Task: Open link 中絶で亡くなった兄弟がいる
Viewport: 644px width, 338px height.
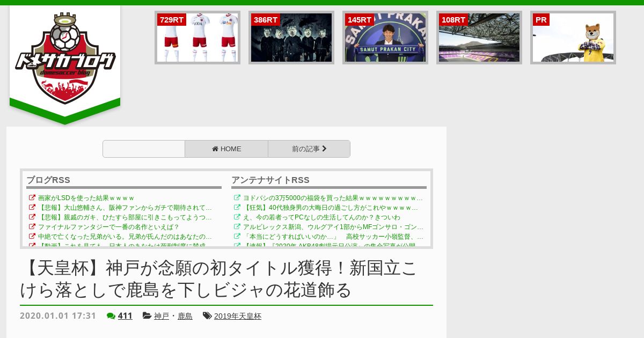Action: [x=125, y=237]
